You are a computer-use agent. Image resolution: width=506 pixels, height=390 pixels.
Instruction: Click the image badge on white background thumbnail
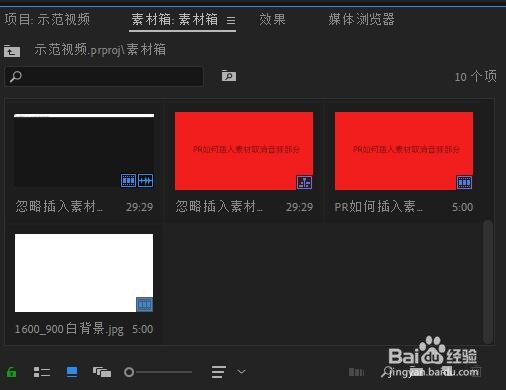(145, 304)
